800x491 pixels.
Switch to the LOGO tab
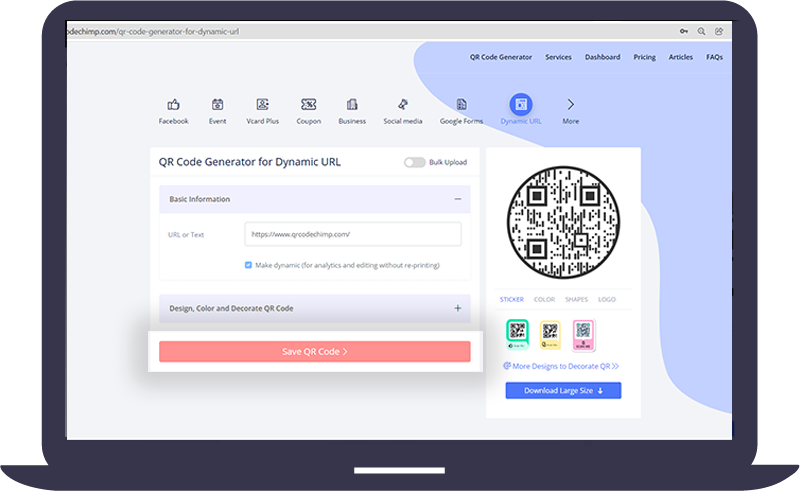[x=607, y=300]
